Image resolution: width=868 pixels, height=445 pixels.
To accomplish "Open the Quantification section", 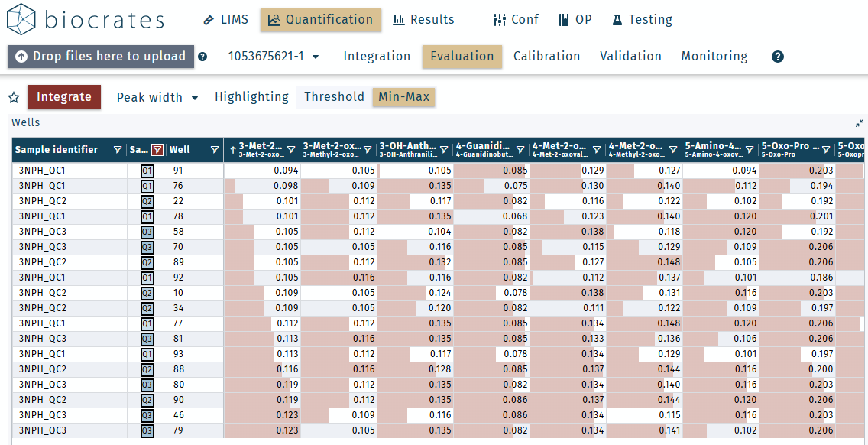I will (320, 20).
